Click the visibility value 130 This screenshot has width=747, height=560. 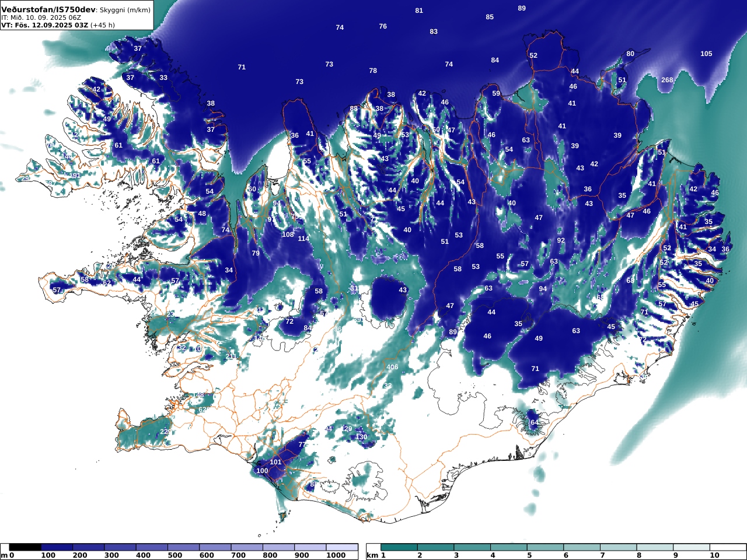362,437
